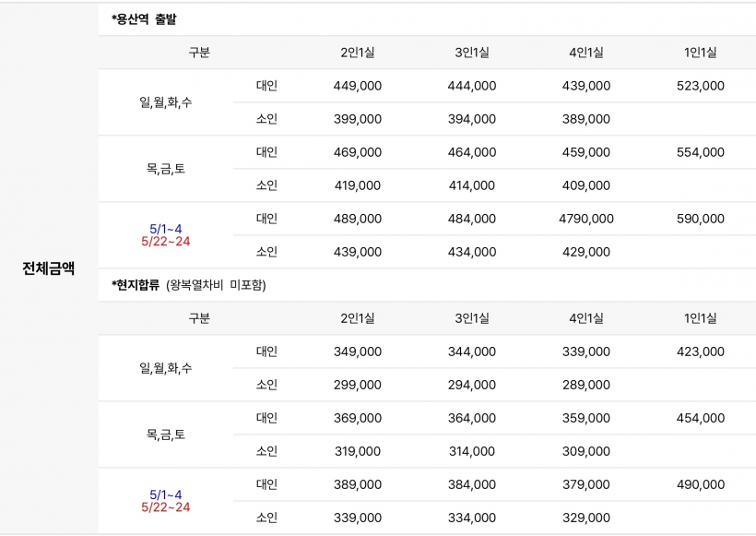The height and width of the screenshot is (536, 756).
Task: Select the 314,000 child price
Action: (471, 451)
